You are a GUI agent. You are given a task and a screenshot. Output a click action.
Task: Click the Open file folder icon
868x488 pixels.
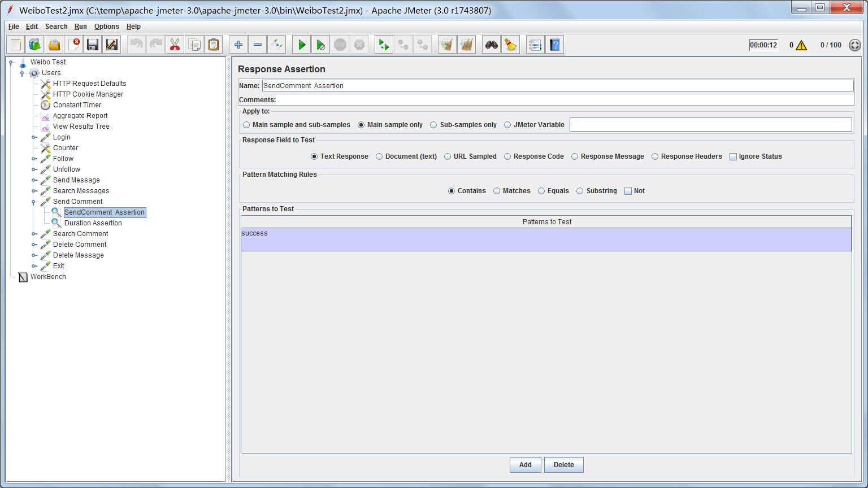[x=54, y=45]
